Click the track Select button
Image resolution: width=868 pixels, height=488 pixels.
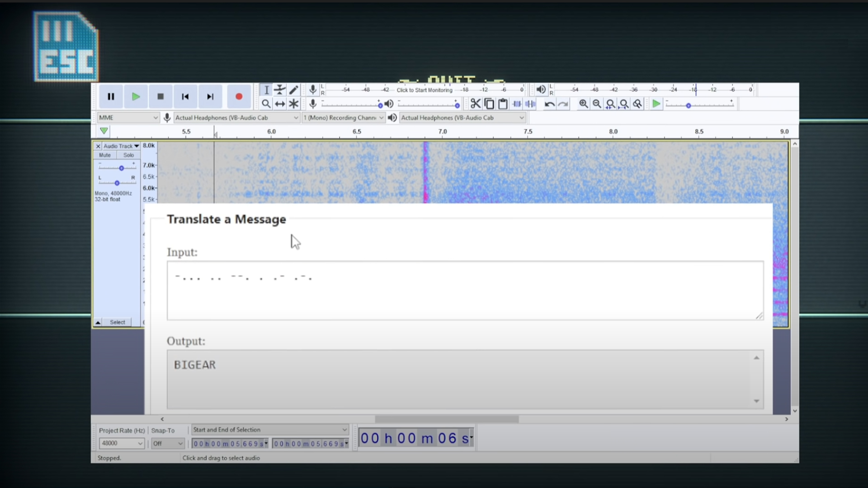point(118,322)
